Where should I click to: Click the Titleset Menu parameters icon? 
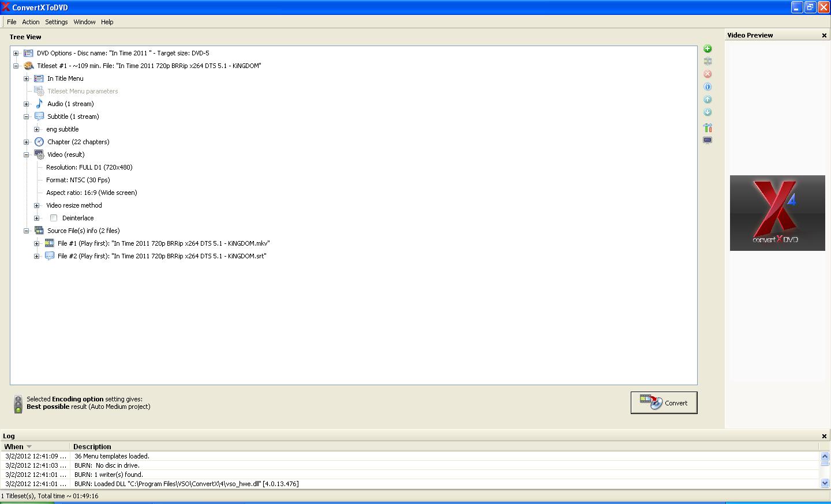tap(39, 91)
